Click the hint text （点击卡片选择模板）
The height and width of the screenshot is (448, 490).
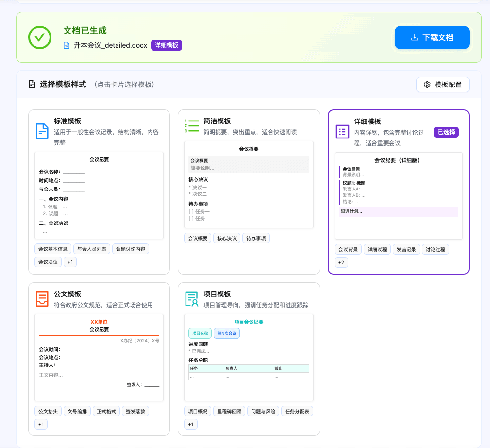(124, 85)
